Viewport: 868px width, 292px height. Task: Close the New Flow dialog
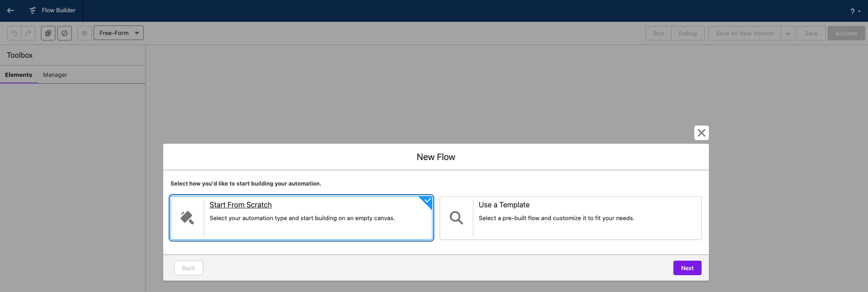702,133
